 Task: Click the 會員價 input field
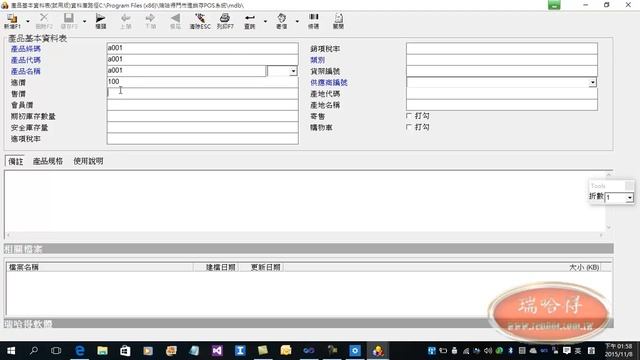[x=202, y=105]
